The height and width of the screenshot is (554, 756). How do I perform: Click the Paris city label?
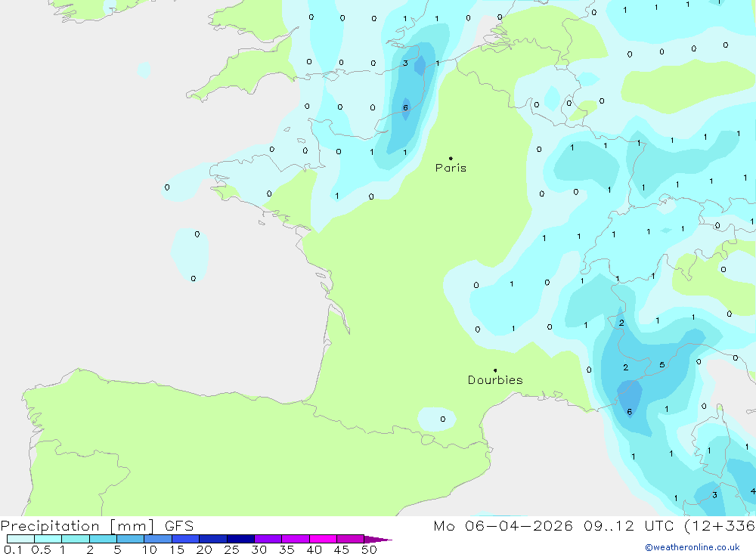tap(451, 168)
